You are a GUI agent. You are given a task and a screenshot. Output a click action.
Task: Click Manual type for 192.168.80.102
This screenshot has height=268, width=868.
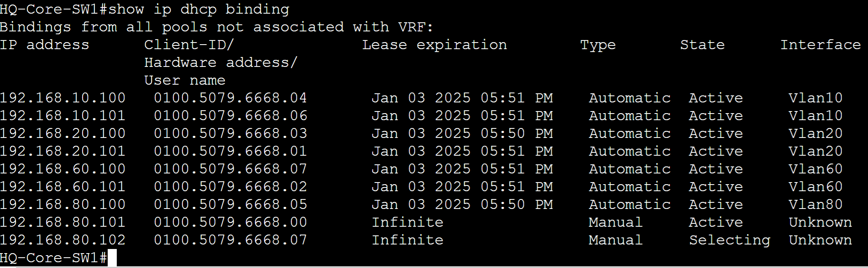click(x=616, y=240)
